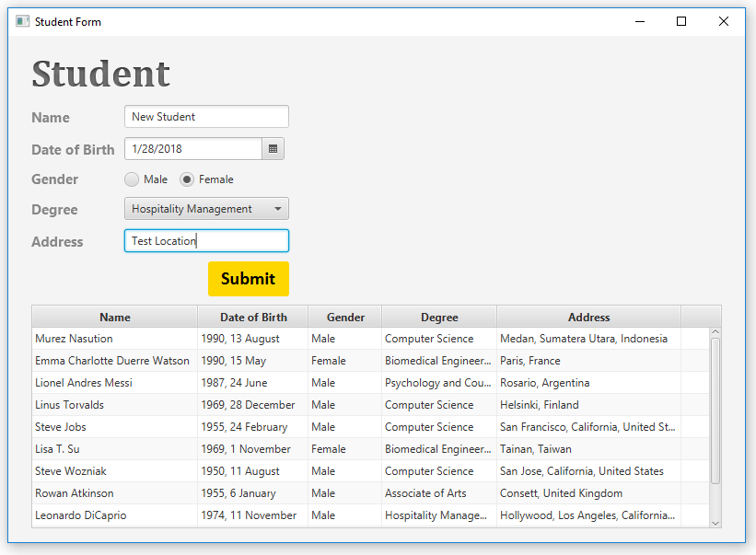Focus the Name input field
Viewport: 756px width, 555px height.
click(206, 117)
